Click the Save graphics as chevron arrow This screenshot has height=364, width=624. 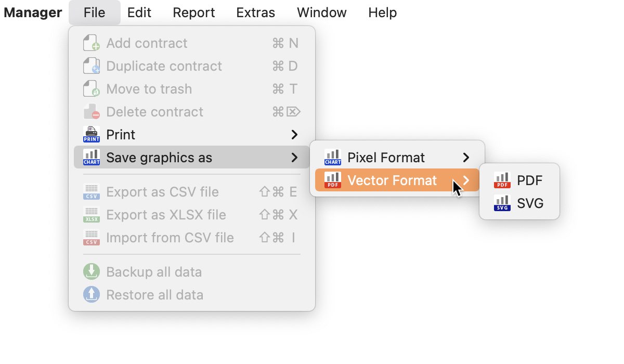click(x=294, y=158)
